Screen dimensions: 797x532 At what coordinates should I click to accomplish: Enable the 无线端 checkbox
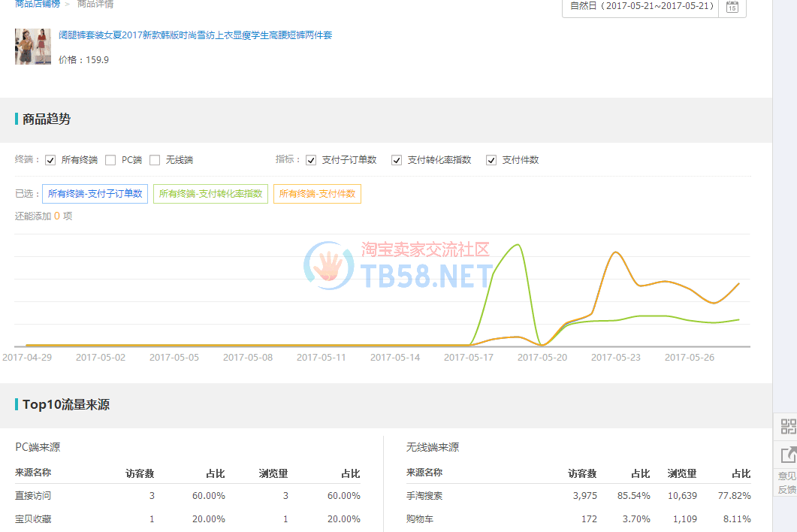[x=155, y=160]
